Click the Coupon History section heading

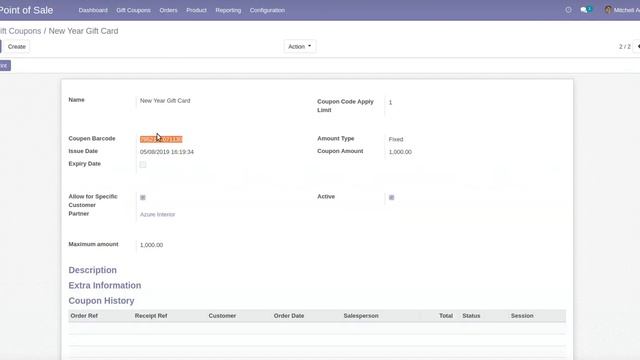pos(101,301)
